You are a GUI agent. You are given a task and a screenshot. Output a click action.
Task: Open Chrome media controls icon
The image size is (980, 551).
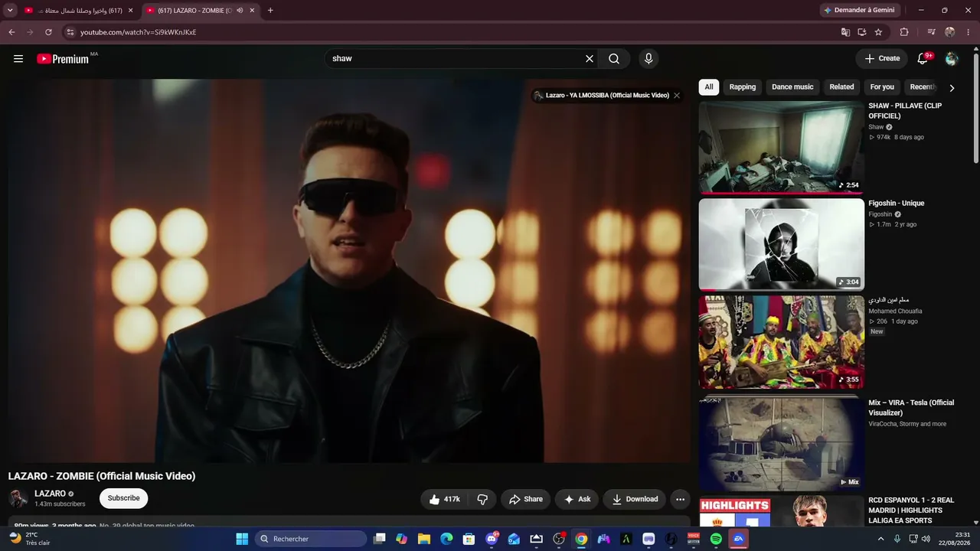[931, 32]
